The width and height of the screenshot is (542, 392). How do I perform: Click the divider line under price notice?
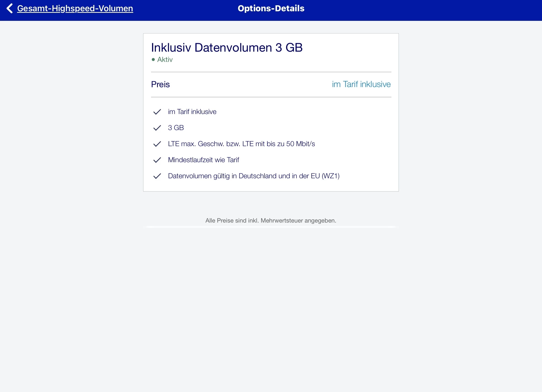click(271, 227)
